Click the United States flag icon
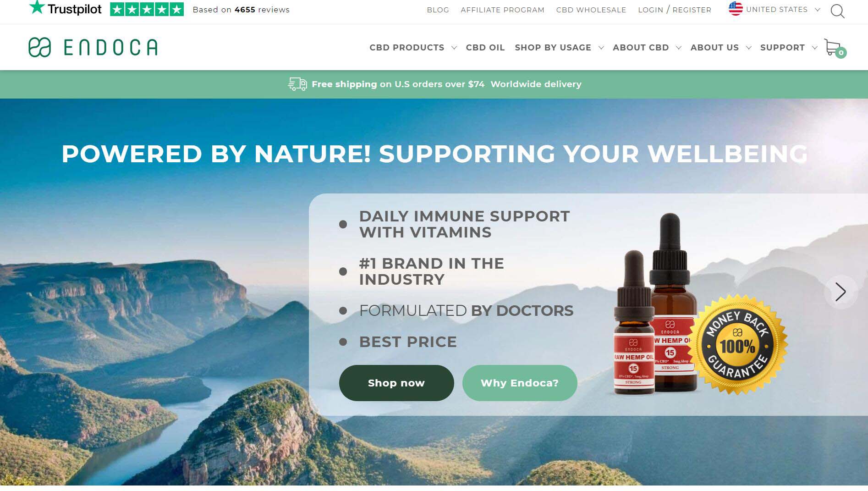This screenshot has height=491, width=868. [736, 9]
